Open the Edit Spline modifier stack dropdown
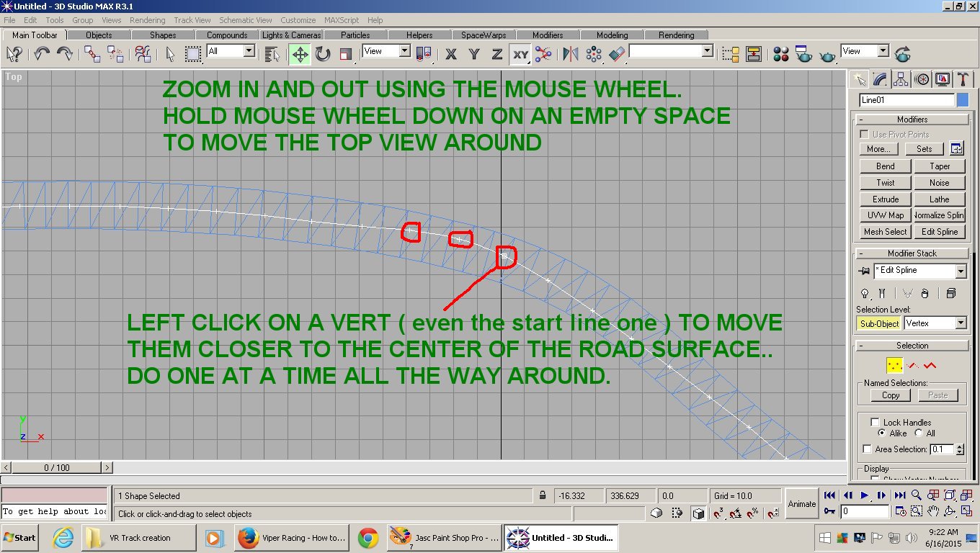Screen dimensions: 980x553 coord(961,271)
